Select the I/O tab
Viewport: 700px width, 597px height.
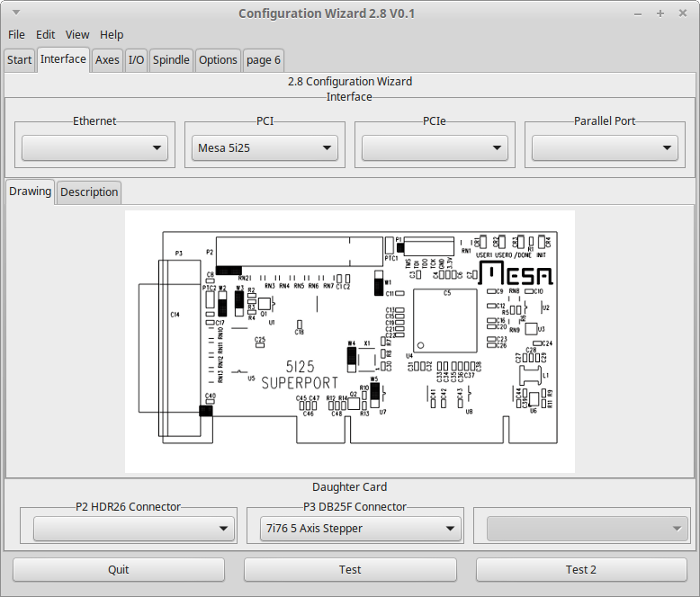(x=136, y=59)
